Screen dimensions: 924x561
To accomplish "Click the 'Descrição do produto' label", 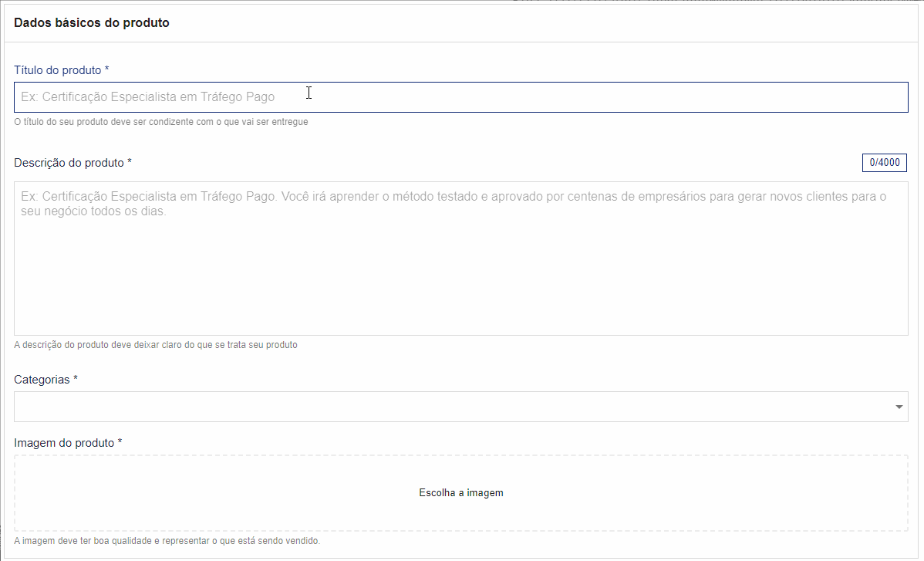I will coord(69,163).
